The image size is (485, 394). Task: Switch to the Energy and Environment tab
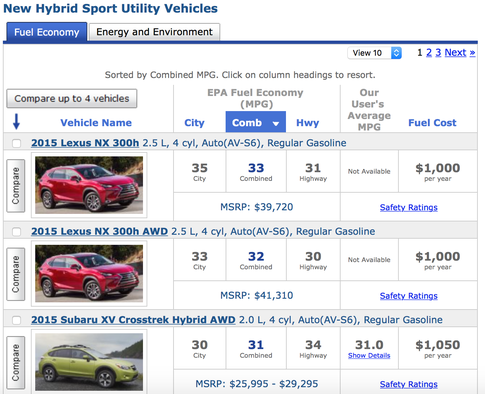pos(154,32)
